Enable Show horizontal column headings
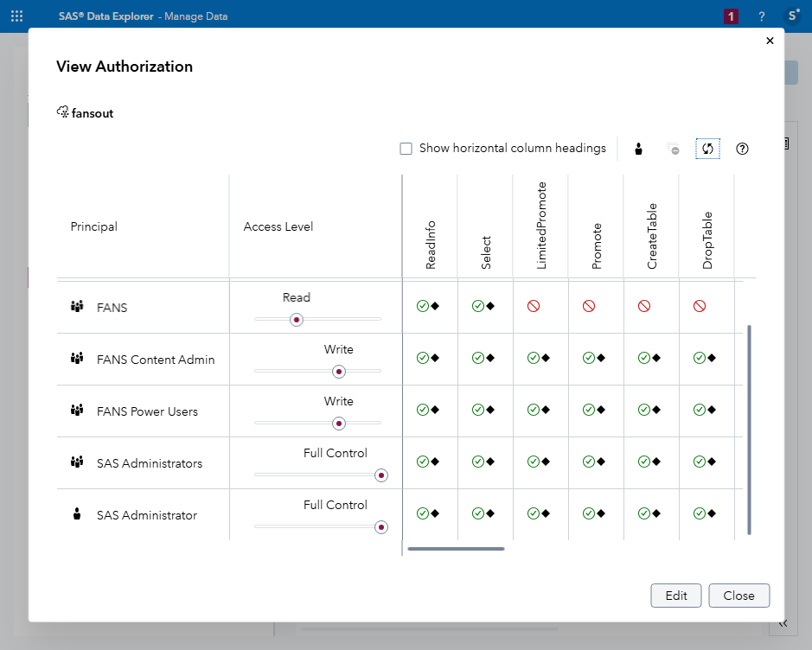This screenshot has width=812, height=650. pos(406,148)
